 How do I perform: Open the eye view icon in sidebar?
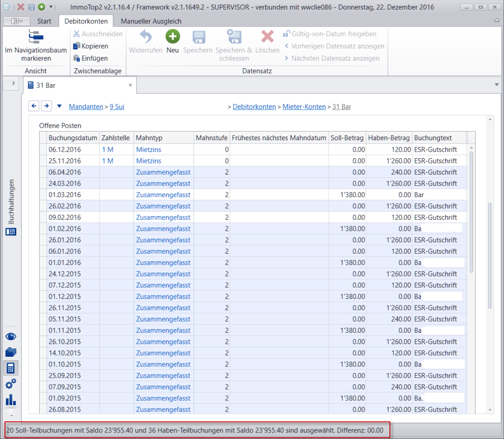pyautogui.click(x=11, y=336)
